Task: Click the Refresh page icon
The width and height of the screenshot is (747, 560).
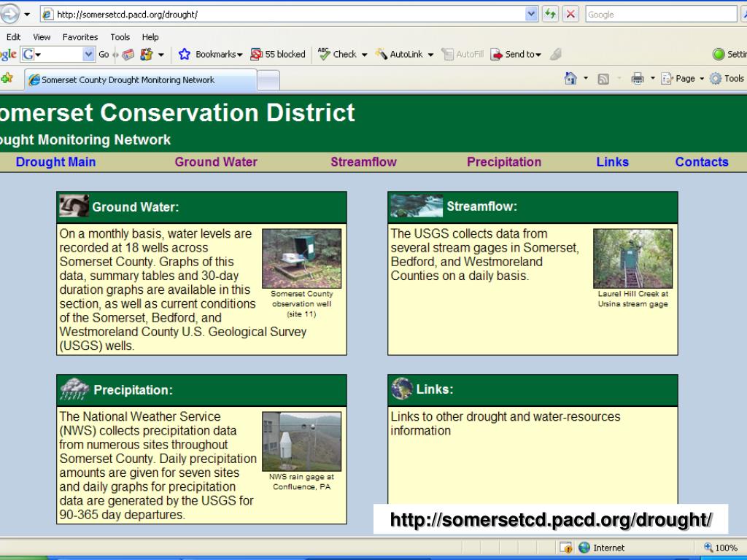Action: point(550,15)
